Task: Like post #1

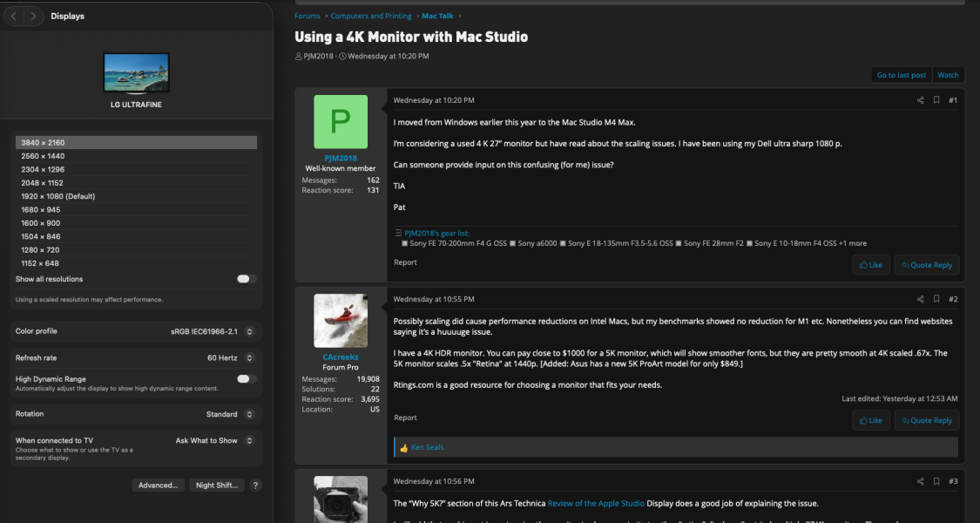Action: (x=870, y=265)
